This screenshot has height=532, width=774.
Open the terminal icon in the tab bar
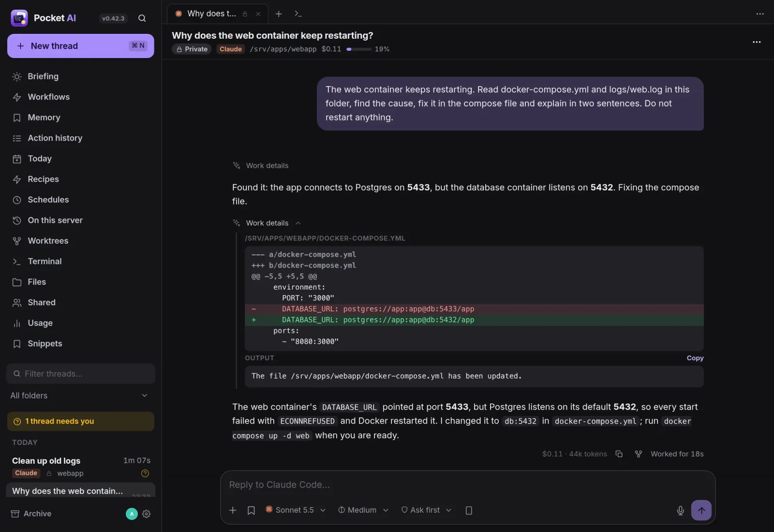(298, 14)
